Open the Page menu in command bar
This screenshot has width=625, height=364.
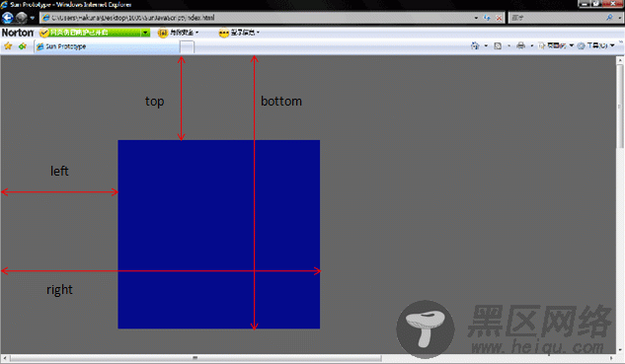click(x=556, y=45)
